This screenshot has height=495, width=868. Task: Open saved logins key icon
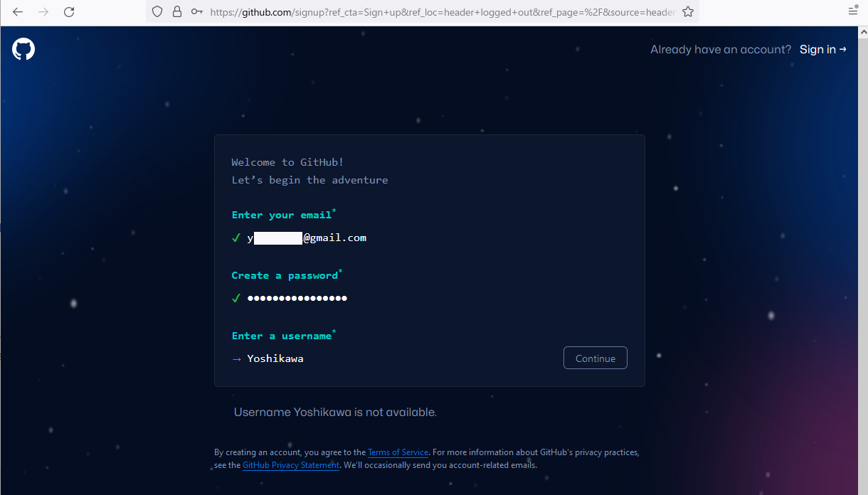point(197,11)
